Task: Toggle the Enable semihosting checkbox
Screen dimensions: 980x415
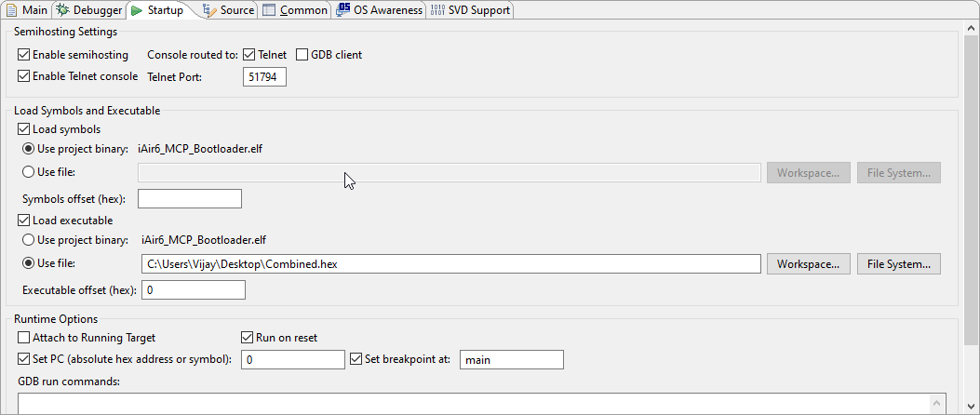Action: point(24,55)
